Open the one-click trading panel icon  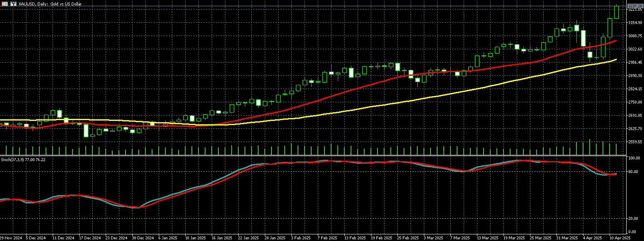[x=14, y=4]
